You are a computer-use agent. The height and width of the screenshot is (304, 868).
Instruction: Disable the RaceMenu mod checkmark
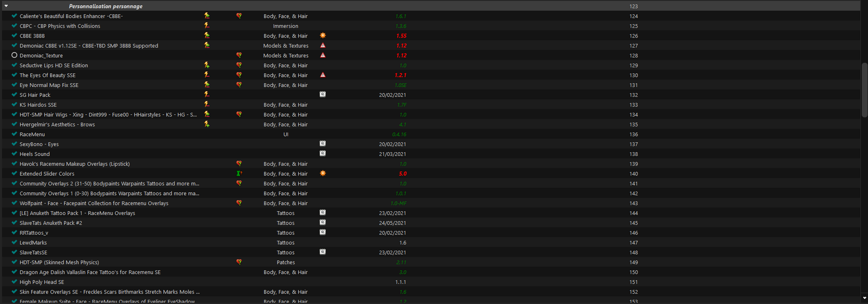point(14,134)
